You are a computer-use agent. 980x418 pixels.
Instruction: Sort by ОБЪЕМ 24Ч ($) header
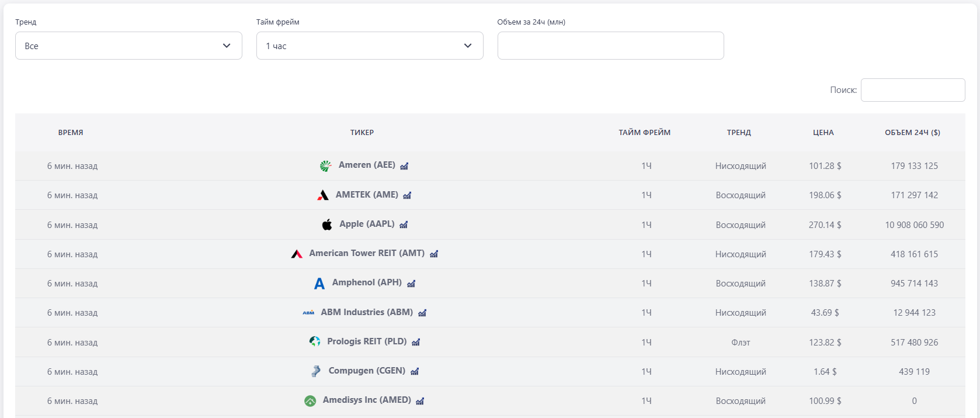coord(912,133)
